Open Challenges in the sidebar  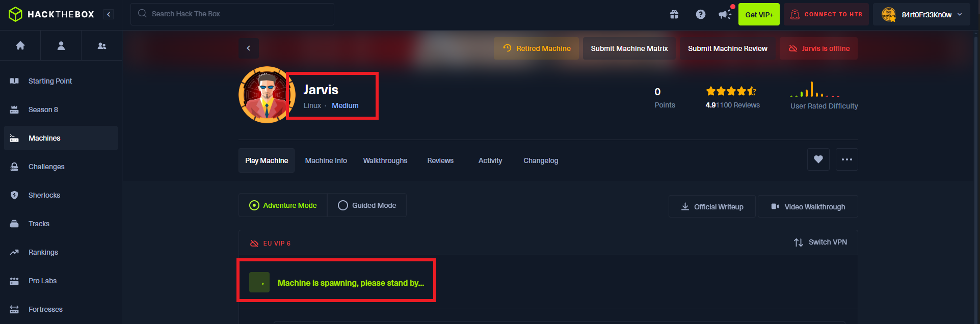click(61, 167)
